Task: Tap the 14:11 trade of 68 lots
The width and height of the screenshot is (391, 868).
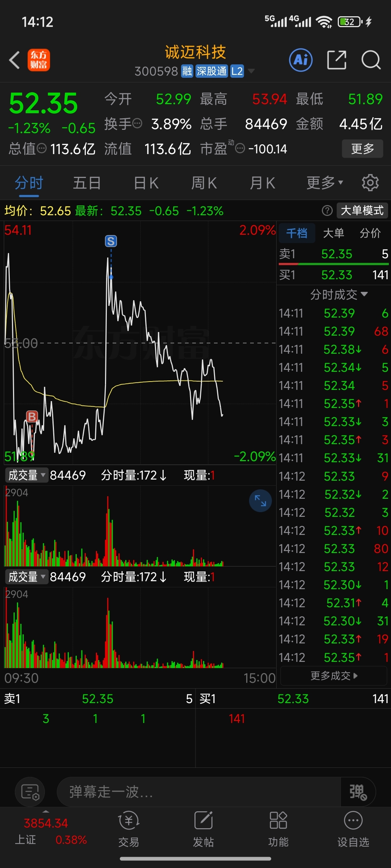Action: [334, 331]
